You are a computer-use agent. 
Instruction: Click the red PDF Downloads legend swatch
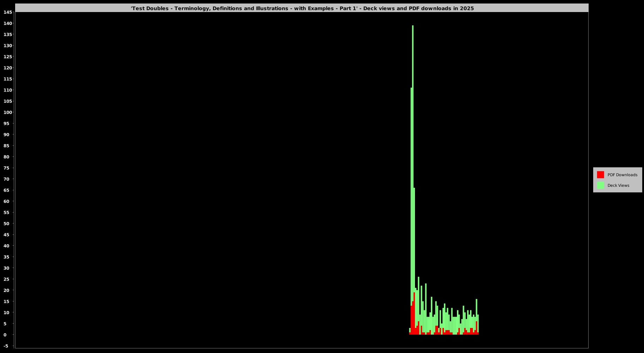click(x=600, y=175)
